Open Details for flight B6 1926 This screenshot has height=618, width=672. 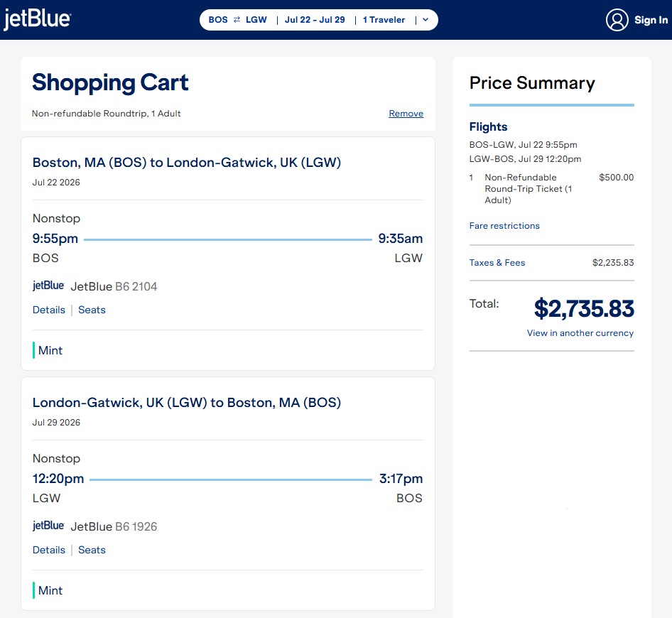pos(49,550)
